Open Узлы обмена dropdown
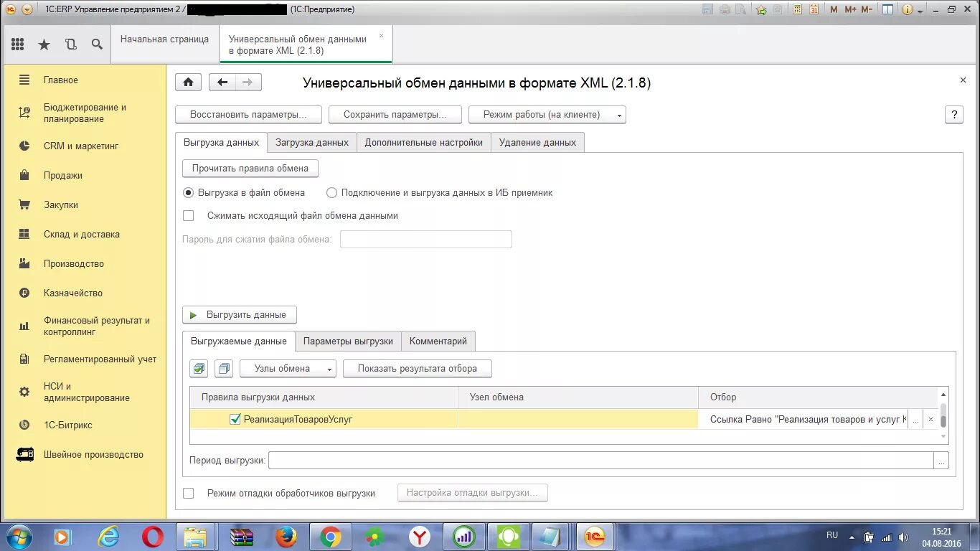Screen dimensions: 980x551 tap(288, 368)
